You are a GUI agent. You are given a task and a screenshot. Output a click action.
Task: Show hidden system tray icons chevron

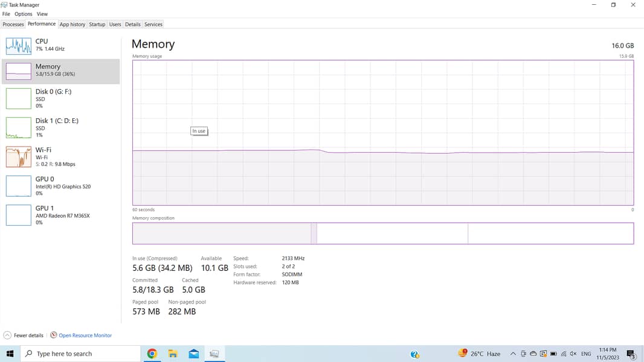click(x=513, y=354)
